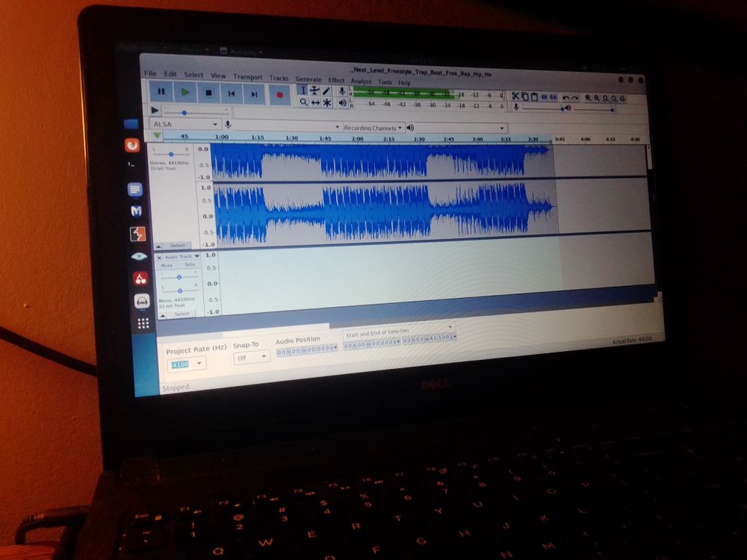
Task: Stop playback with the Stop button
Action: click(208, 93)
